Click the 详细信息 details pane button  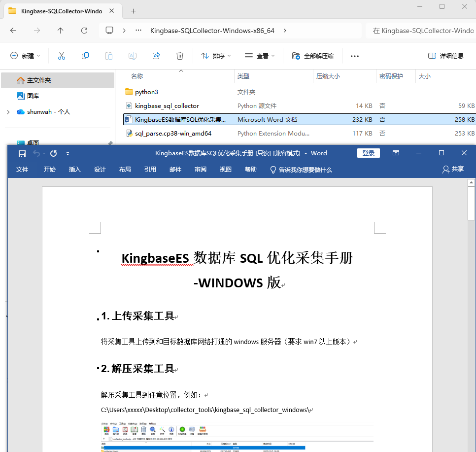[x=445, y=56]
